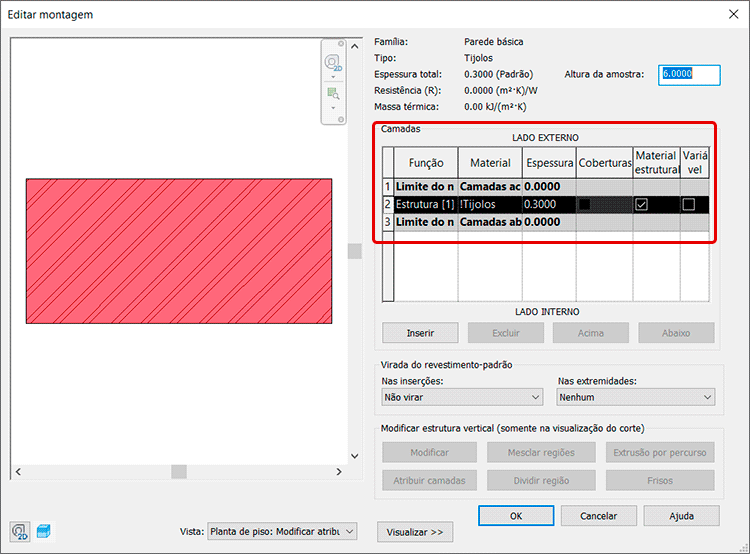This screenshot has height=554, width=750.
Task: Click the Frisos button
Action: [x=660, y=480]
